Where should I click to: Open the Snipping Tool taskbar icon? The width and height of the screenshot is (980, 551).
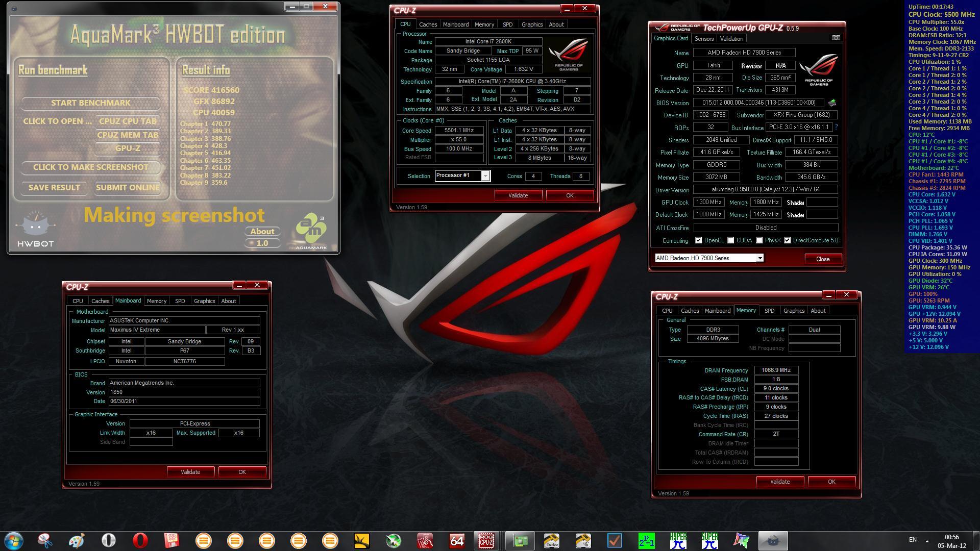pyautogui.click(x=45, y=540)
